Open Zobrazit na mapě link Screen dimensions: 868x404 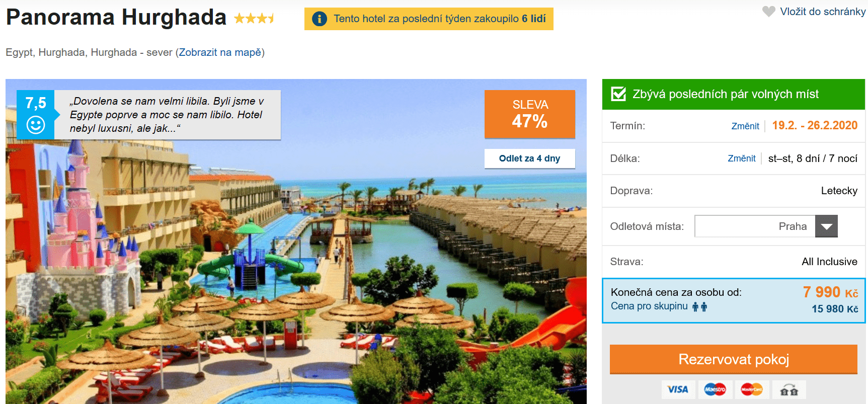pos(220,52)
